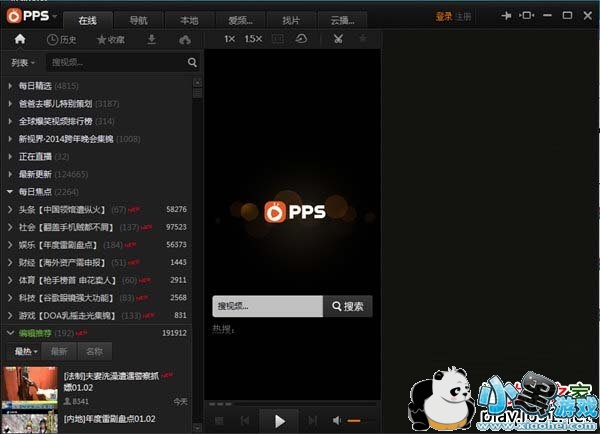This screenshot has width=600, height=434.
Task: Go to the Home icon
Action: pyautogui.click(x=20, y=39)
